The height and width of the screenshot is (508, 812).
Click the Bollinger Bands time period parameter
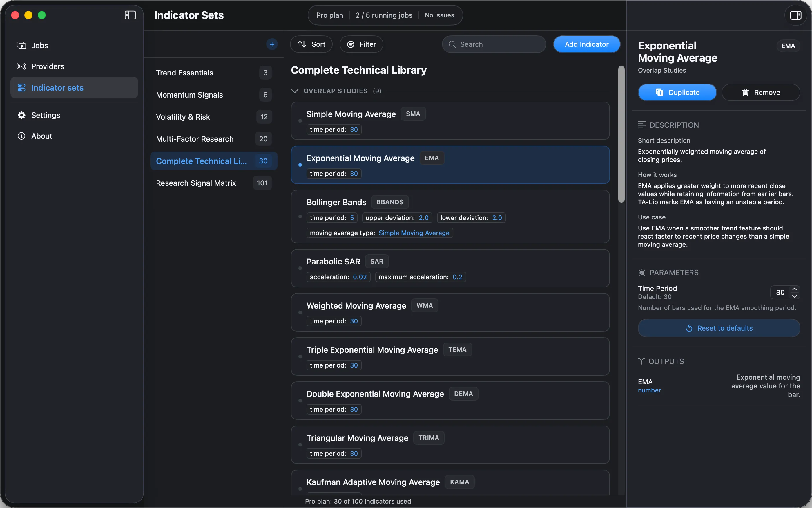point(332,218)
